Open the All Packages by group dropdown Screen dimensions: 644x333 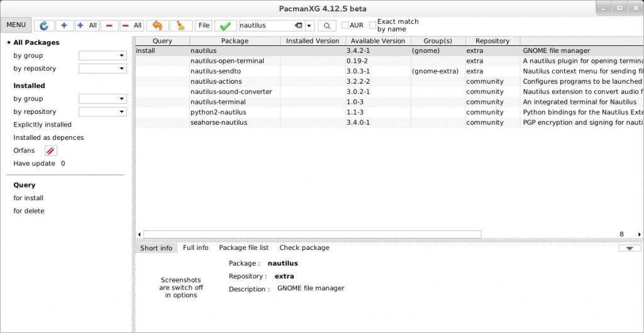pos(103,55)
